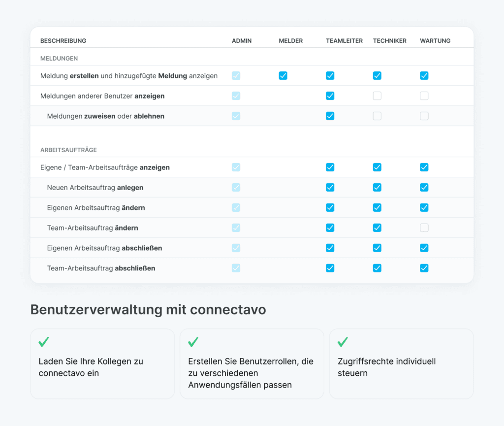Viewport: 504px width, 426px height.
Task: Click green checkmark above 'Zugriffsrechte individuell steuern'
Action: coord(343,342)
